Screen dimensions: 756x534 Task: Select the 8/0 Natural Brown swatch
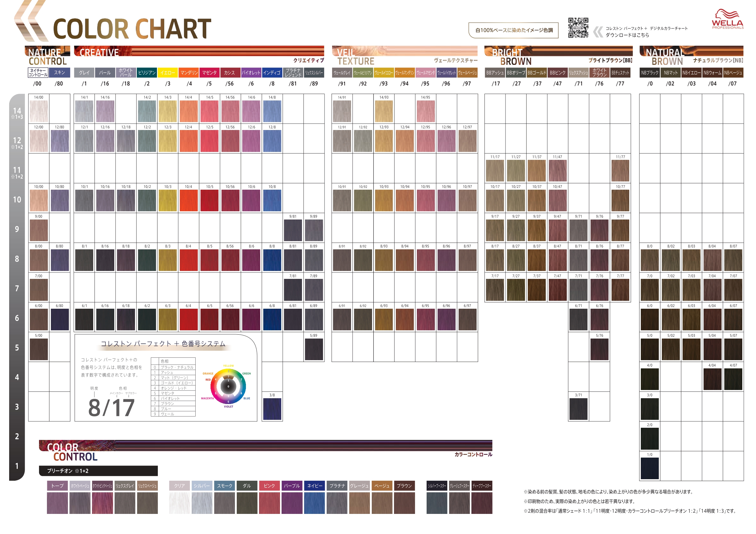[x=650, y=260]
